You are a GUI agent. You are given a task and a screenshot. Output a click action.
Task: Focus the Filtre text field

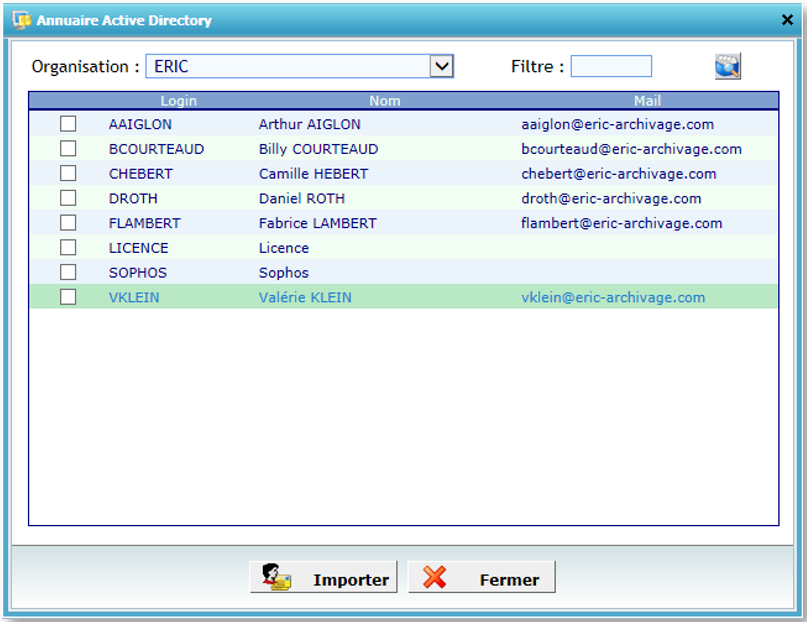tap(611, 66)
